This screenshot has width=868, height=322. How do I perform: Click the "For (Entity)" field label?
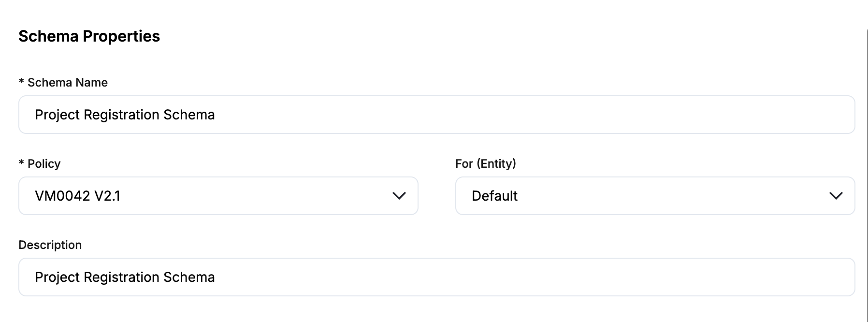485,164
